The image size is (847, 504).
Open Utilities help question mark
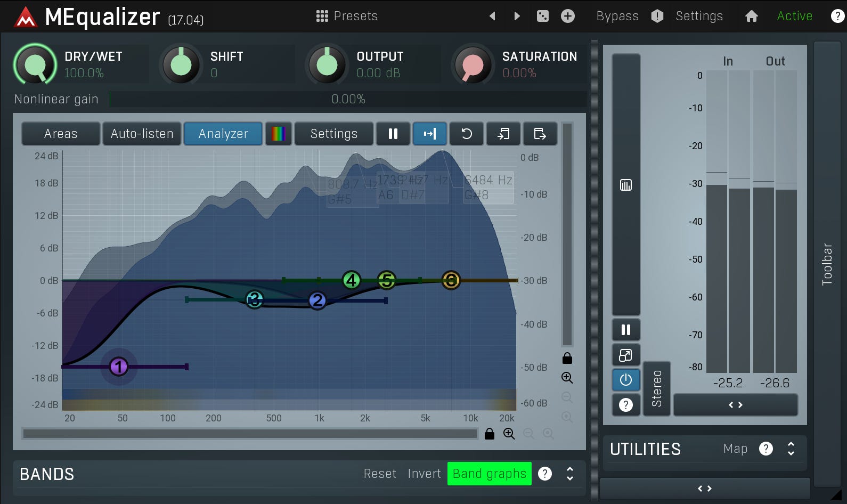(766, 449)
